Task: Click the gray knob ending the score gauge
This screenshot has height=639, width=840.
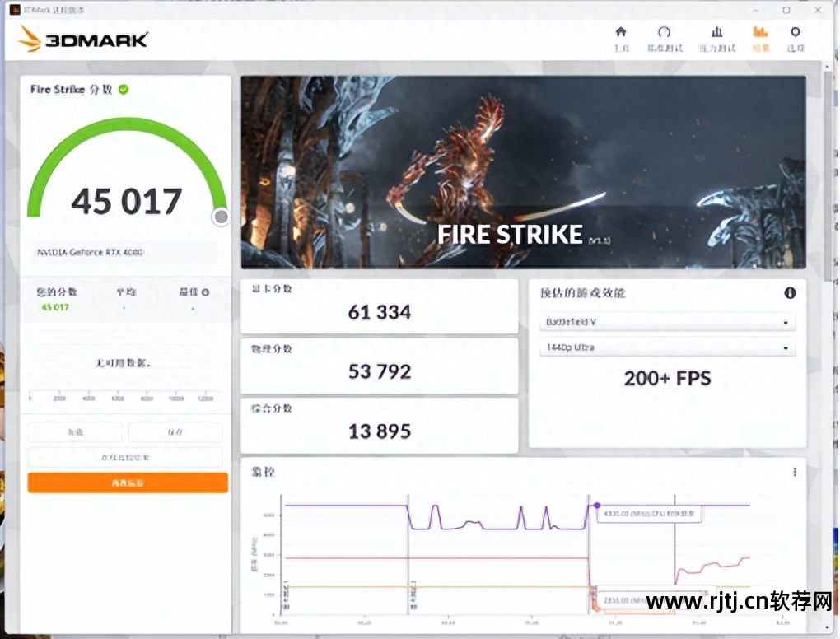Action: coord(221,217)
